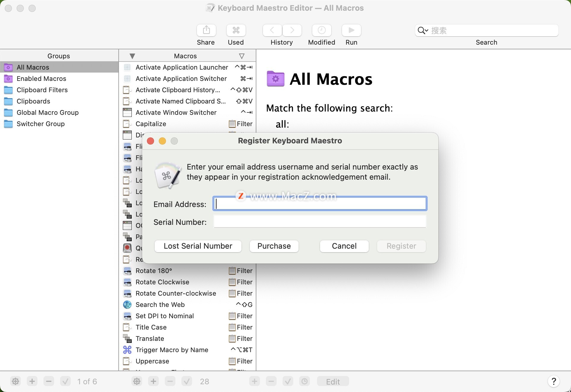Select All Macros group

[59, 67]
